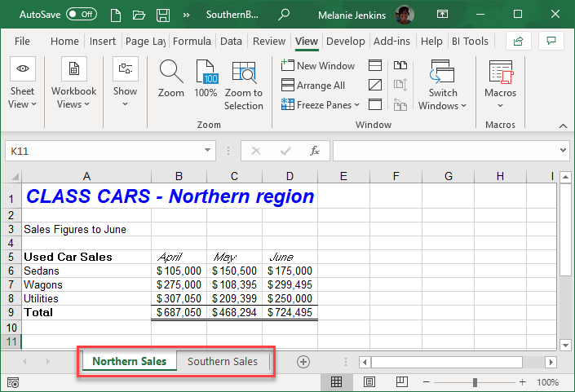
Task: Click the Hide window icon
Action: (375, 85)
